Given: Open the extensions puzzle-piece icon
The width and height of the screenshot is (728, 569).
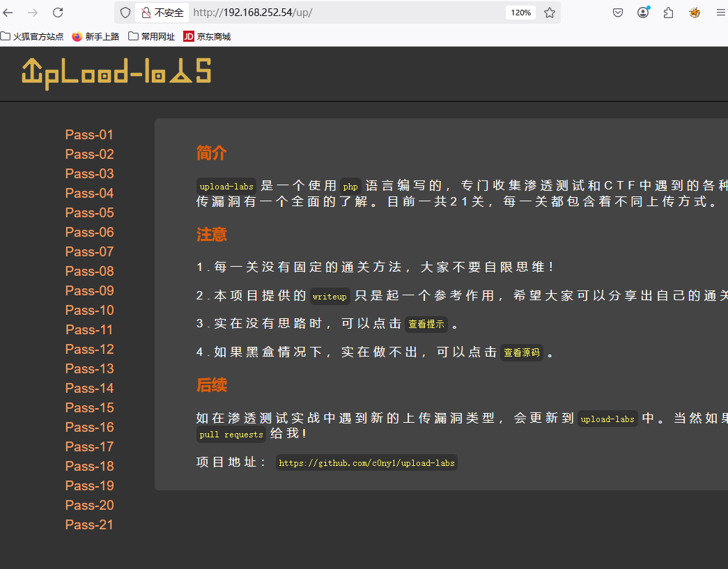Looking at the screenshot, I should pyautogui.click(x=668, y=12).
